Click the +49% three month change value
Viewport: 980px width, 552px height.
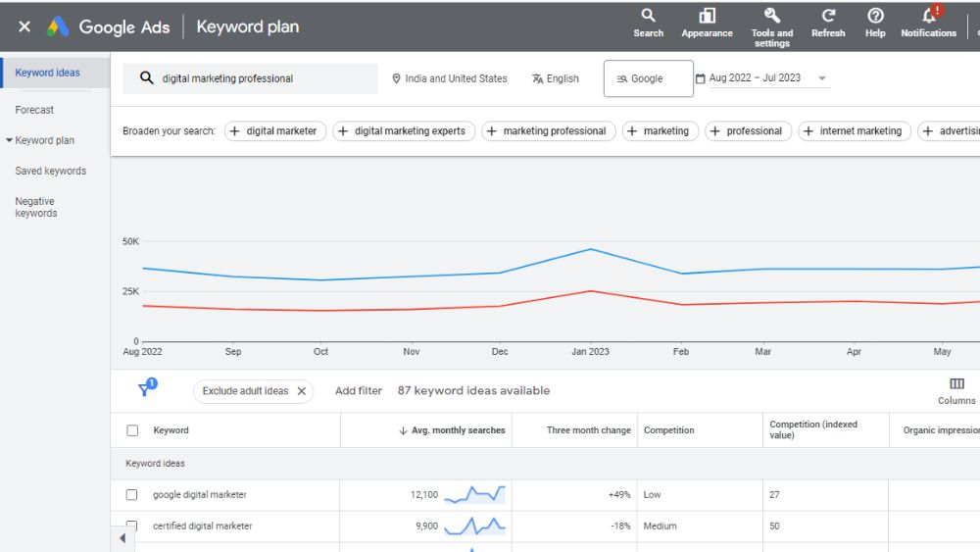(x=619, y=494)
